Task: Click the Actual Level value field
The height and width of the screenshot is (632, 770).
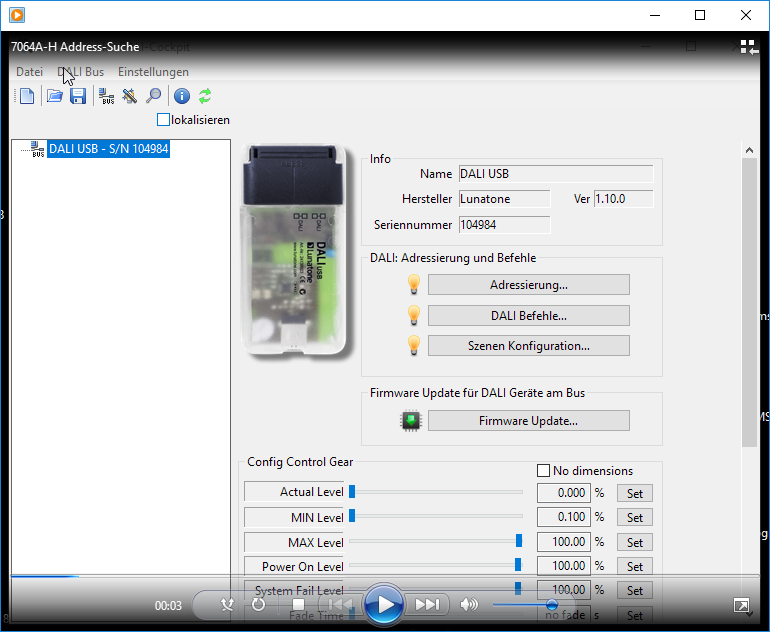Action: click(563, 492)
